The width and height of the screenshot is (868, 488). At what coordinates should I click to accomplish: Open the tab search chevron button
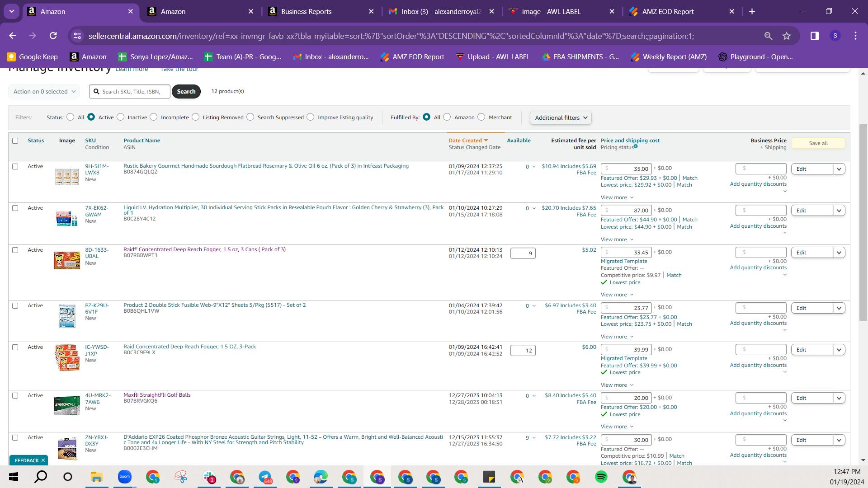(x=12, y=11)
